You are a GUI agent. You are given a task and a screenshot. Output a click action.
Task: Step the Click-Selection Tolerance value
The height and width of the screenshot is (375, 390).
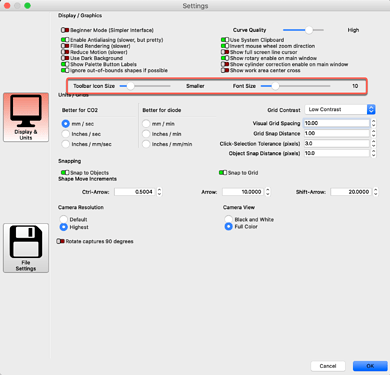(373, 143)
